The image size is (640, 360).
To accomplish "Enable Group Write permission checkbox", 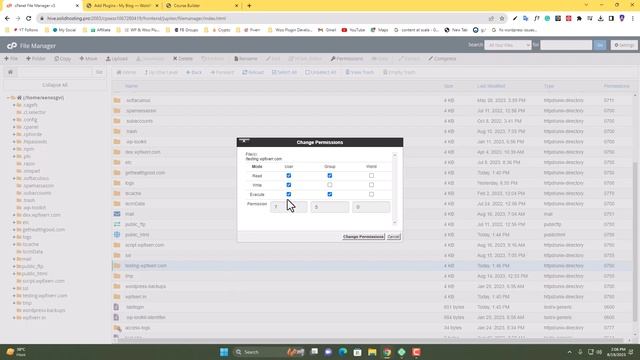I will [330, 185].
